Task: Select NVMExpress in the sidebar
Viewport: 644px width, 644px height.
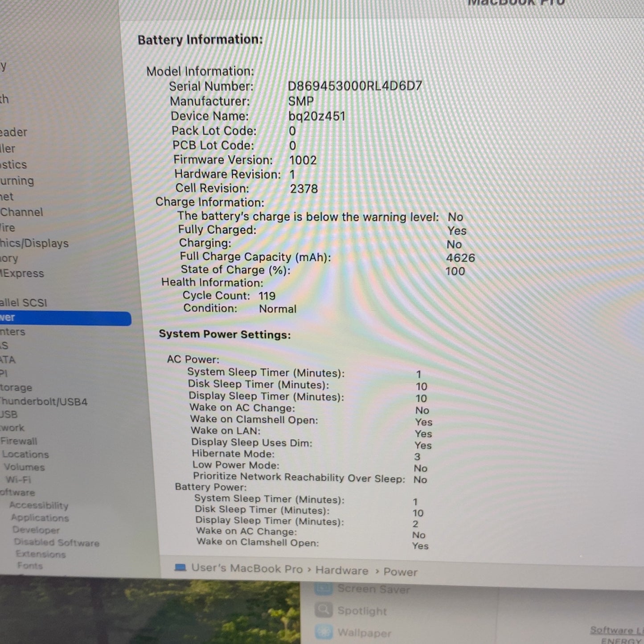Action: pyautogui.click(x=22, y=273)
